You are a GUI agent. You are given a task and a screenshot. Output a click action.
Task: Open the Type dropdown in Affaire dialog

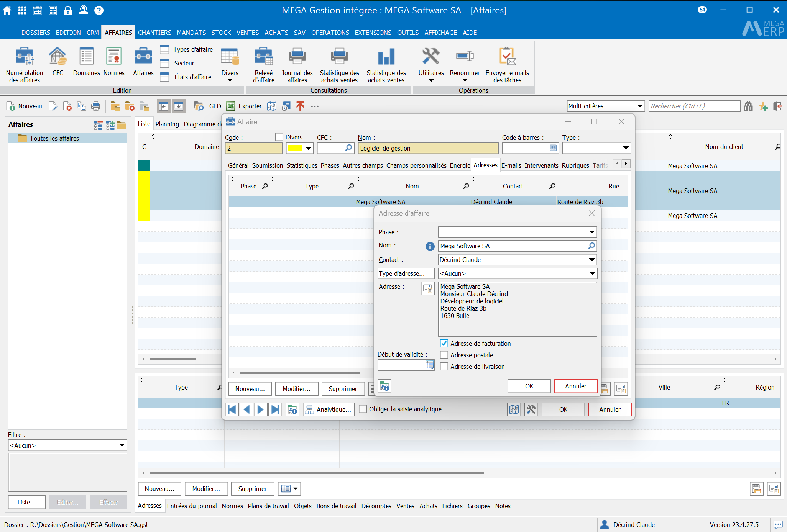pos(626,148)
